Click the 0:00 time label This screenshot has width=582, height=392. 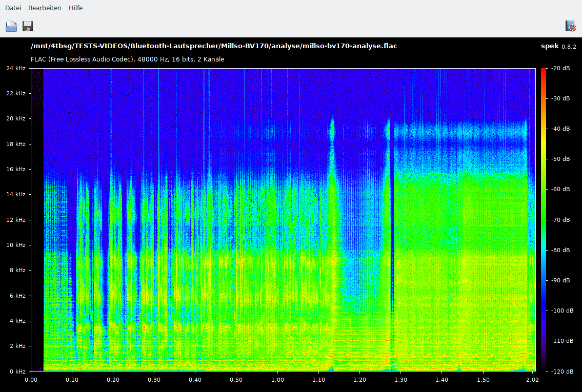(x=31, y=380)
